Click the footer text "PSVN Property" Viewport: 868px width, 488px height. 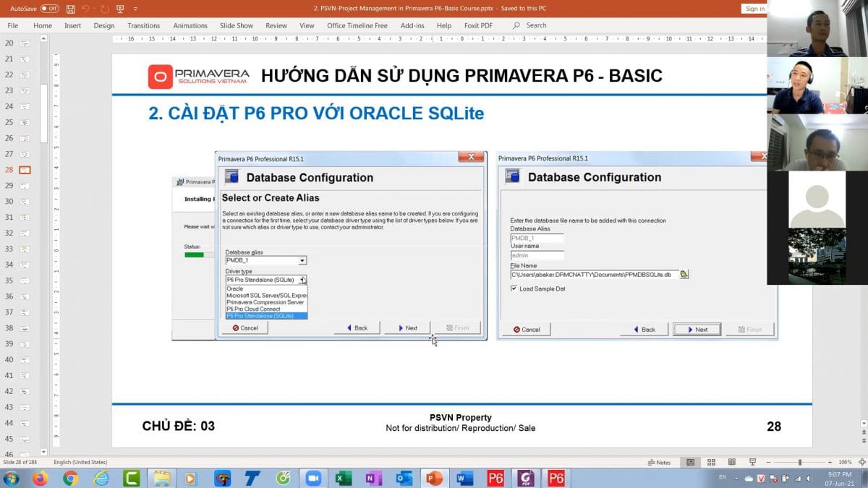coord(461,417)
